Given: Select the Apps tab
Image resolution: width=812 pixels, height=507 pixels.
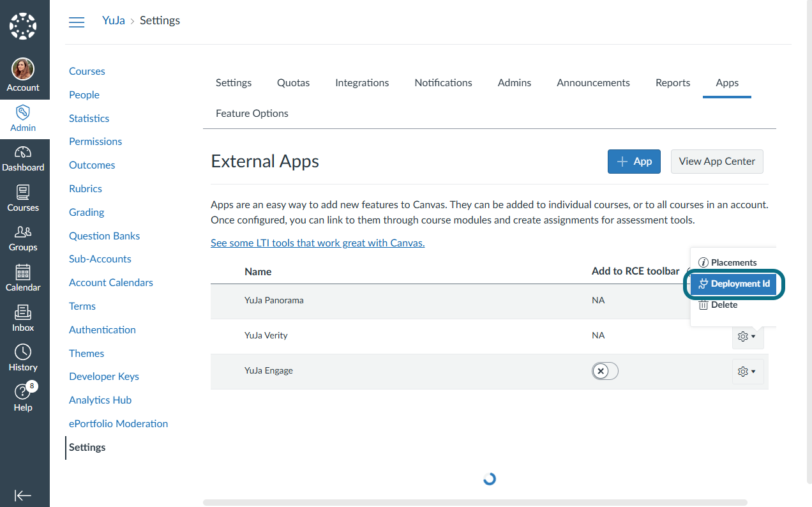Looking at the screenshot, I should pyautogui.click(x=727, y=82).
